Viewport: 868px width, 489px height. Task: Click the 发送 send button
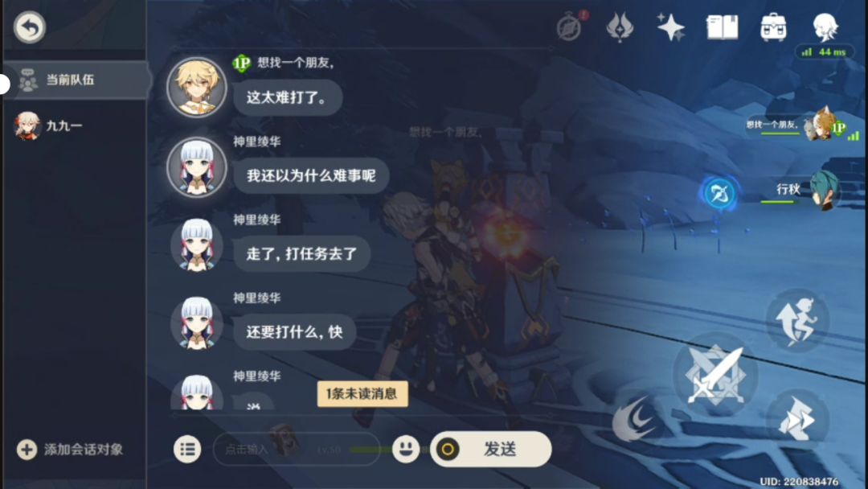[x=491, y=449]
